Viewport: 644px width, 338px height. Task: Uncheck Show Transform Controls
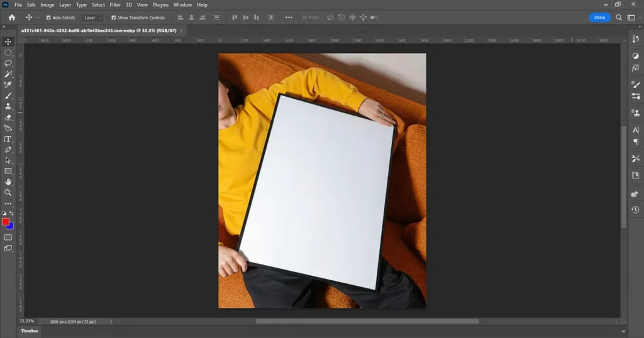(114, 18)
